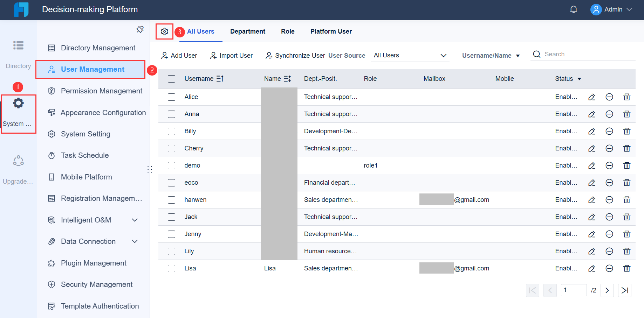The height and width of the screenshot is (318, 644).
Task: Select Permission Management from the menu
Action: pos(101,91)
